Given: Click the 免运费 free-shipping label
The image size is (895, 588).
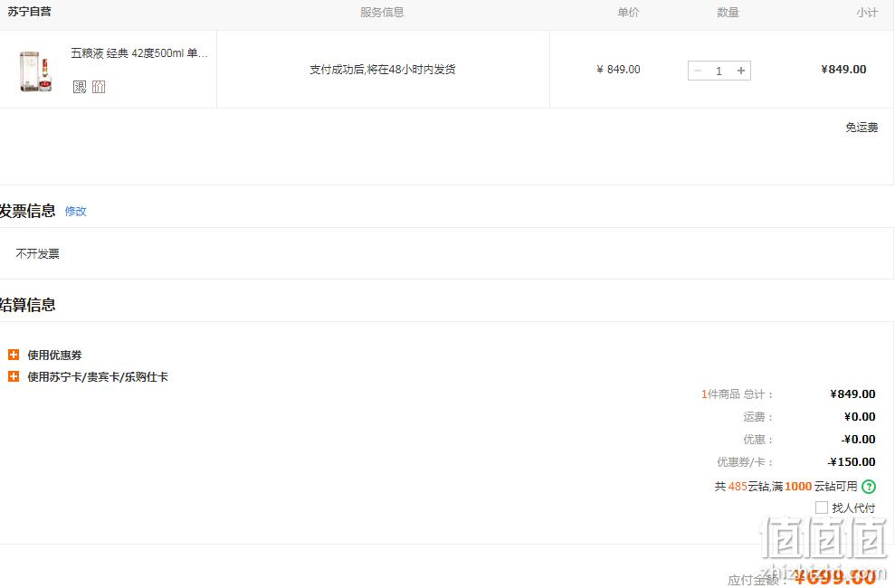Looking at the screenshot, I should 862,128.
